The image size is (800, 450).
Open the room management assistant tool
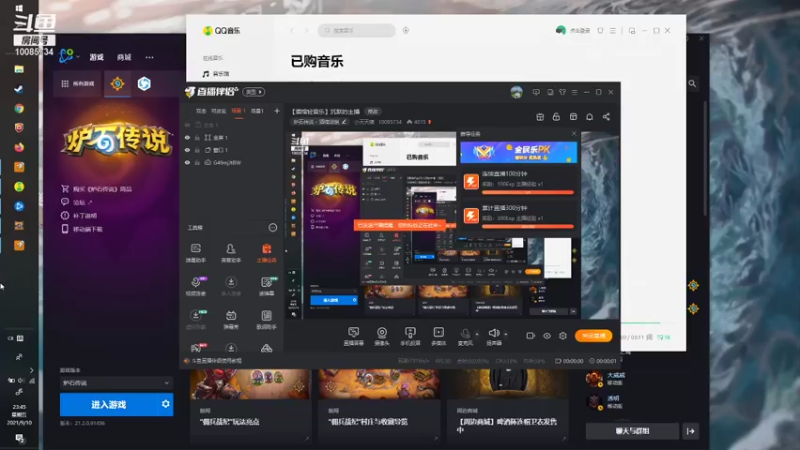231,253
